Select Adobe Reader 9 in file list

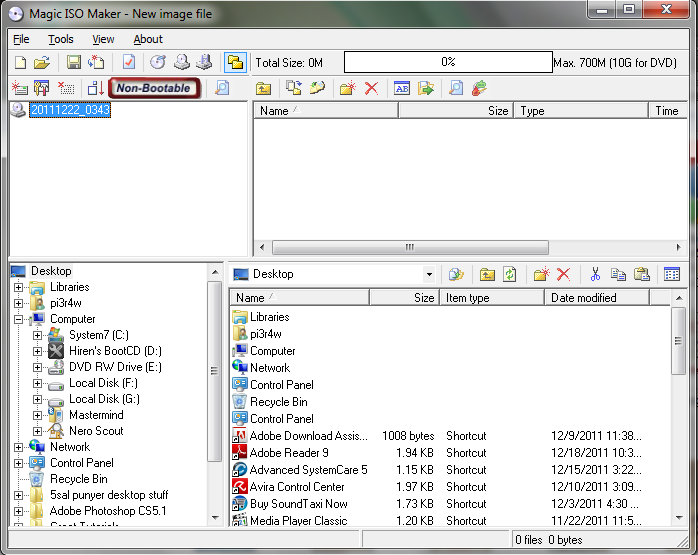(x=450, y=453)
